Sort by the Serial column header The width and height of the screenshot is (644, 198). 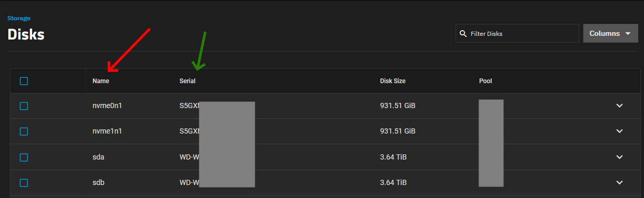click(x=187, y=81)
